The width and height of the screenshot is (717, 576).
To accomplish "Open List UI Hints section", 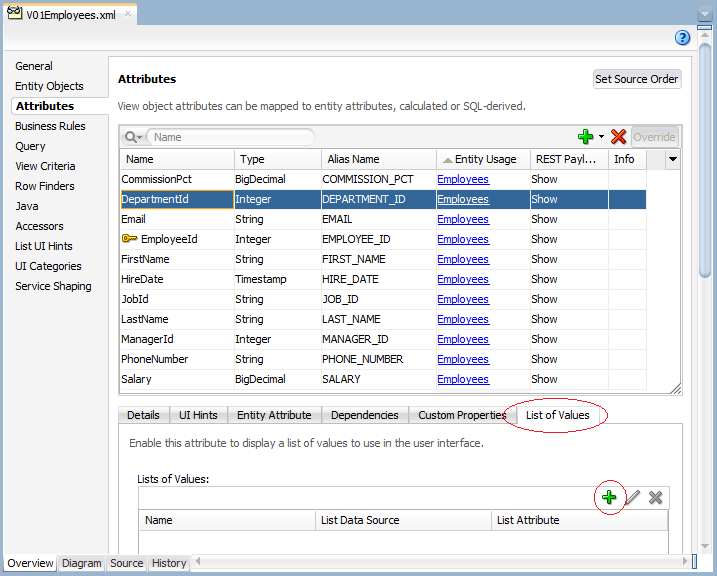I will 44,246.
